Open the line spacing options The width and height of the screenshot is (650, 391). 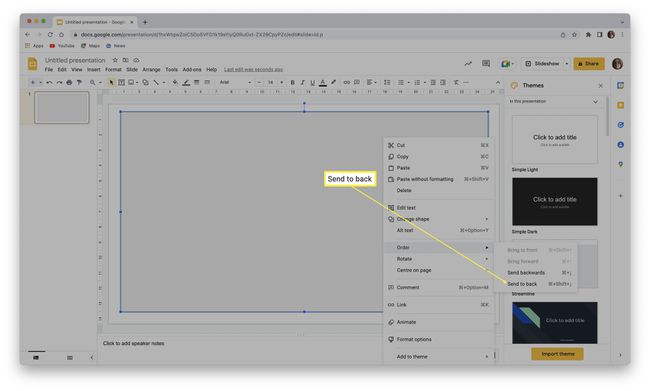pos(387,83)
